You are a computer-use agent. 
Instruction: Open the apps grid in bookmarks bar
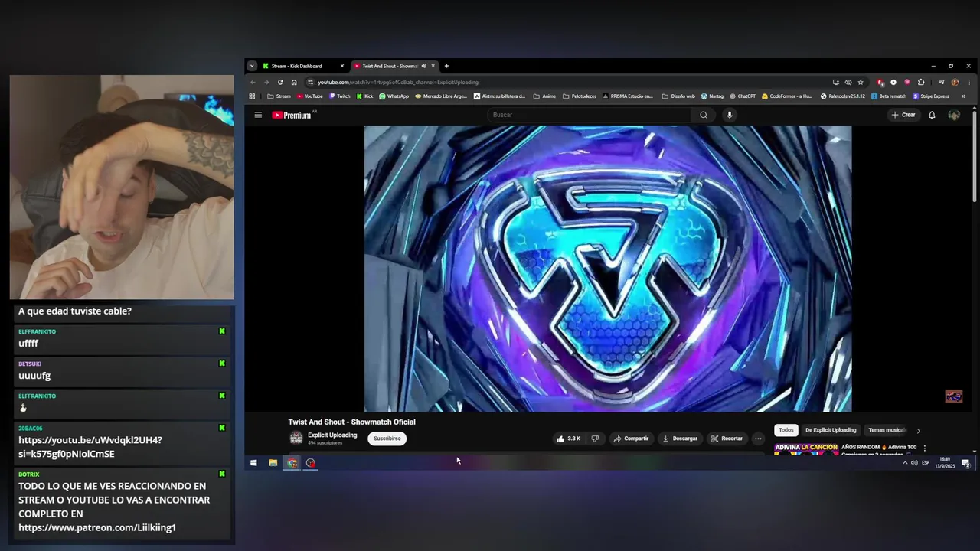252,96
